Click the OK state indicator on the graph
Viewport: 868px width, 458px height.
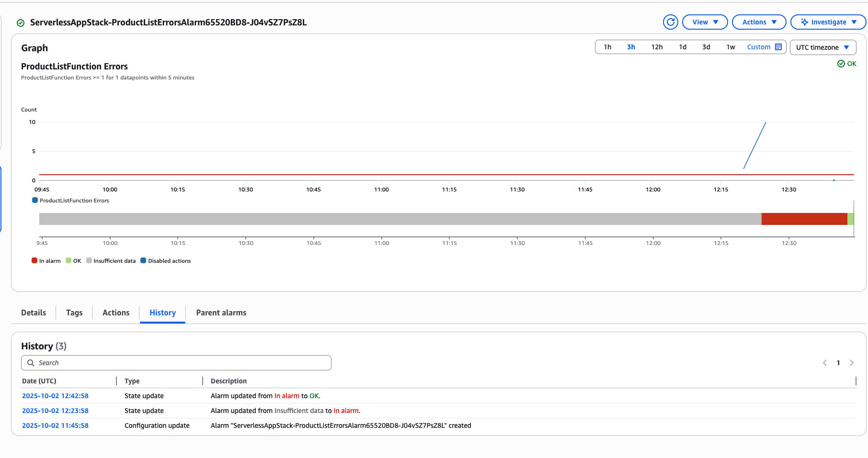click(847, 64)
